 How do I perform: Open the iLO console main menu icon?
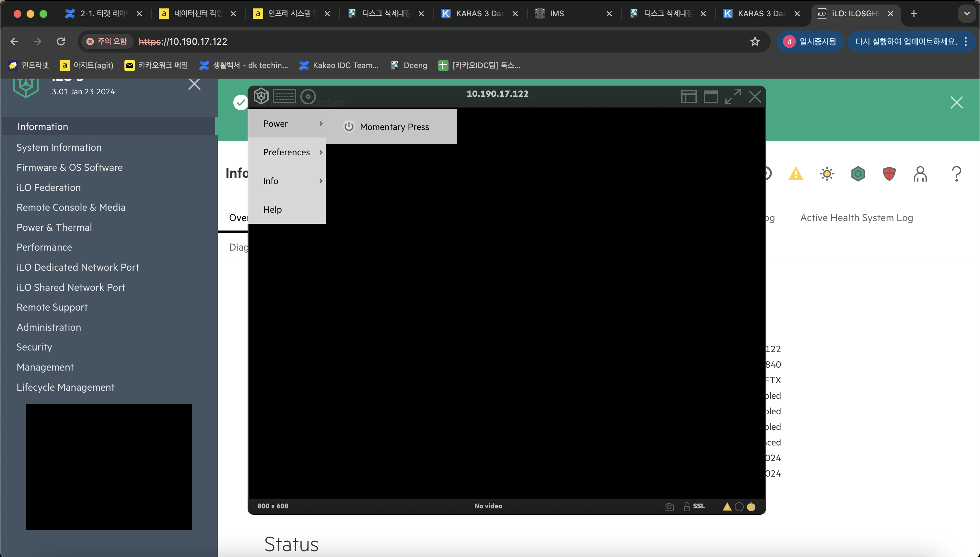point(261,96)
